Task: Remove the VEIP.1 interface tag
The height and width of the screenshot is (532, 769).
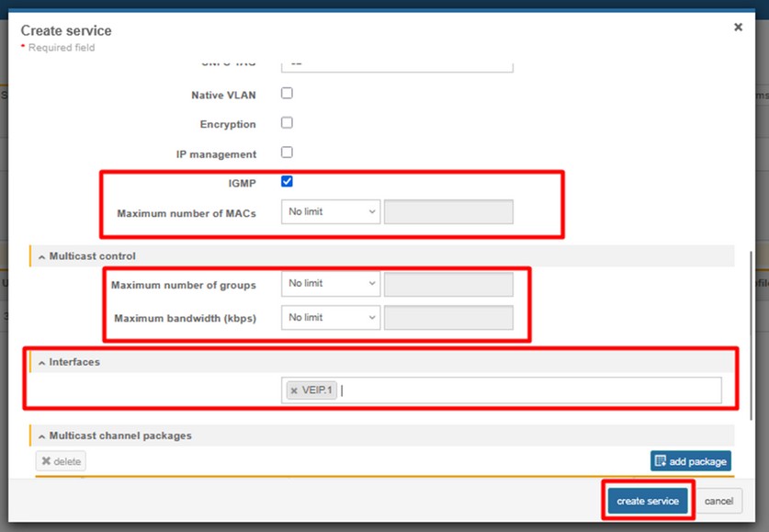Action: pyautogui.click(x=294, y=391)
